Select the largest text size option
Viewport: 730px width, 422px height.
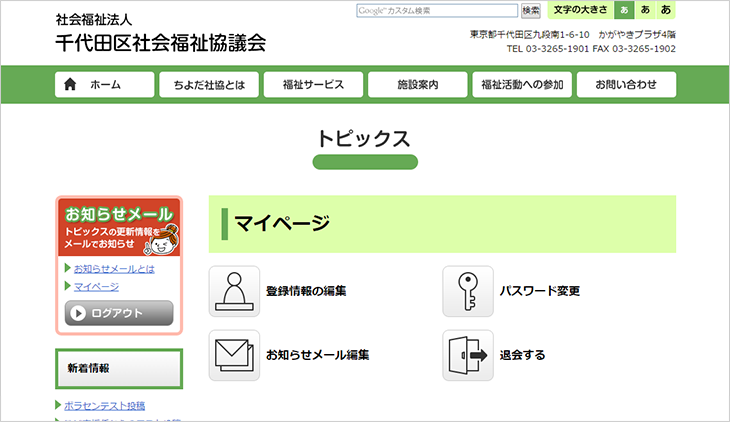pos(665,10)
